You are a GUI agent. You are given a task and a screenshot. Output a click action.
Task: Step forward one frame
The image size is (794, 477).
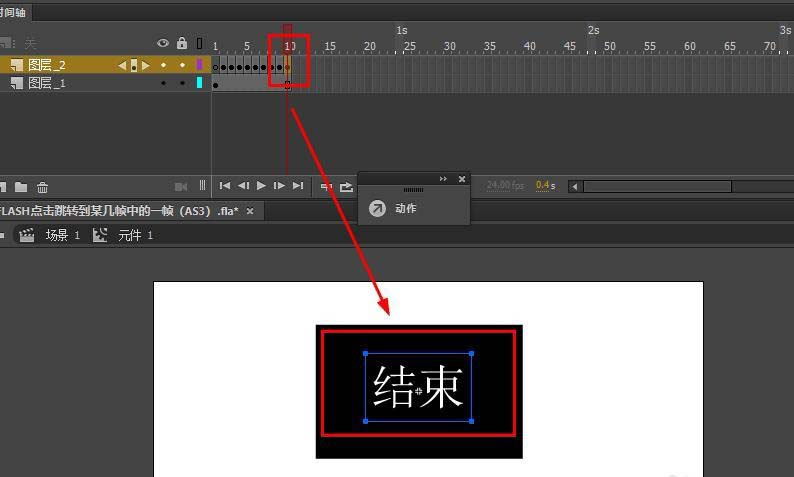(279, 186)
